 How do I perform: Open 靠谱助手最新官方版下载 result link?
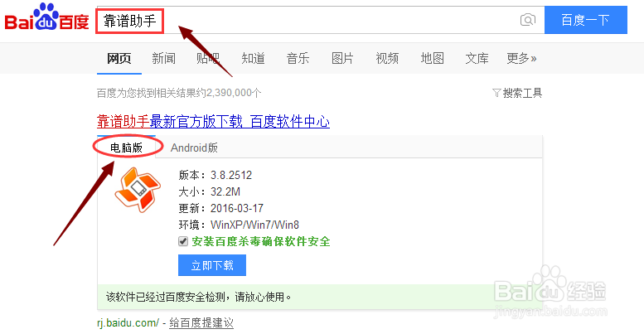213,122
